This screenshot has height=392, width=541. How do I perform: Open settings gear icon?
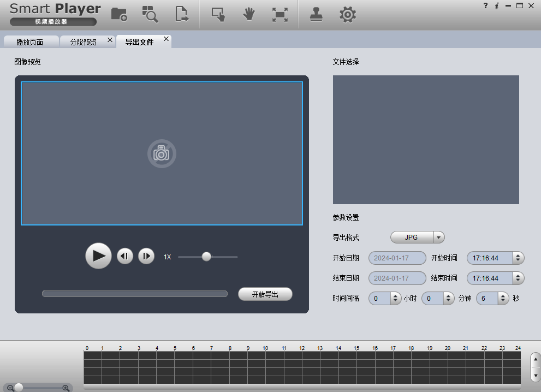point(347,14)
